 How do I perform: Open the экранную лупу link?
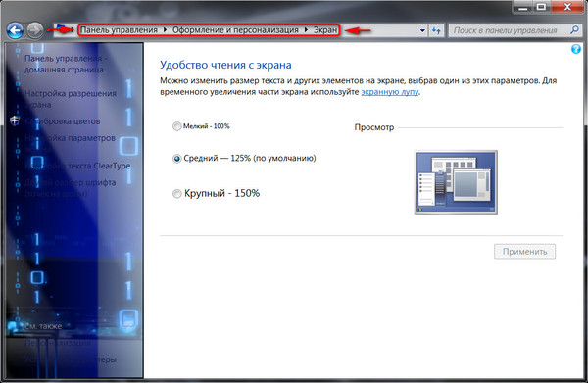390,92
